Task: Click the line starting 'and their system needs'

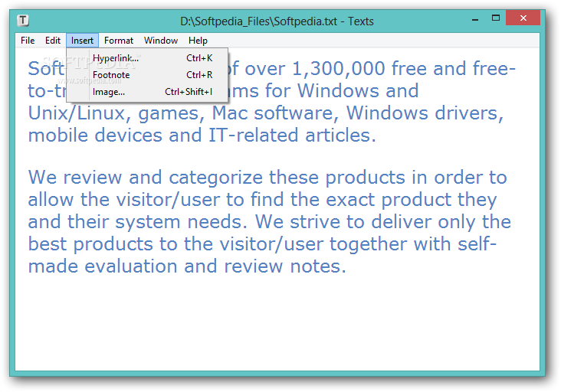Action: (270, 222)
